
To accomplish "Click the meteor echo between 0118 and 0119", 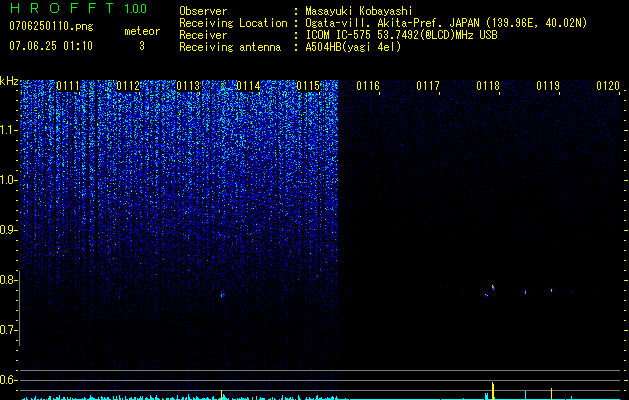I will pyautogui.click(x=526, y=292).
